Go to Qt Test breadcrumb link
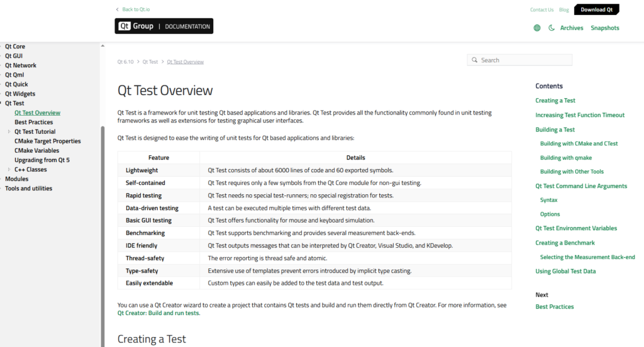This screenshot has height=347, width=644. (150, 62)
